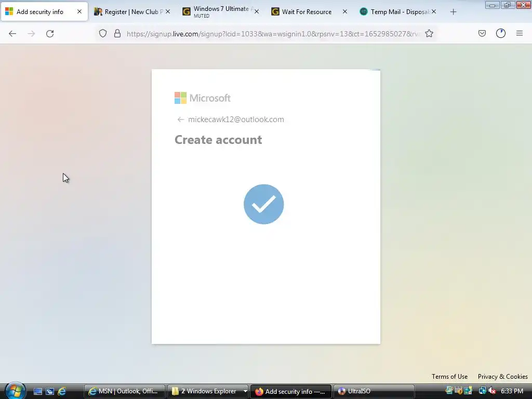Open Privacy & Cookies link
This screenshot has width=532, height=399.
click(x=503, y=377)
